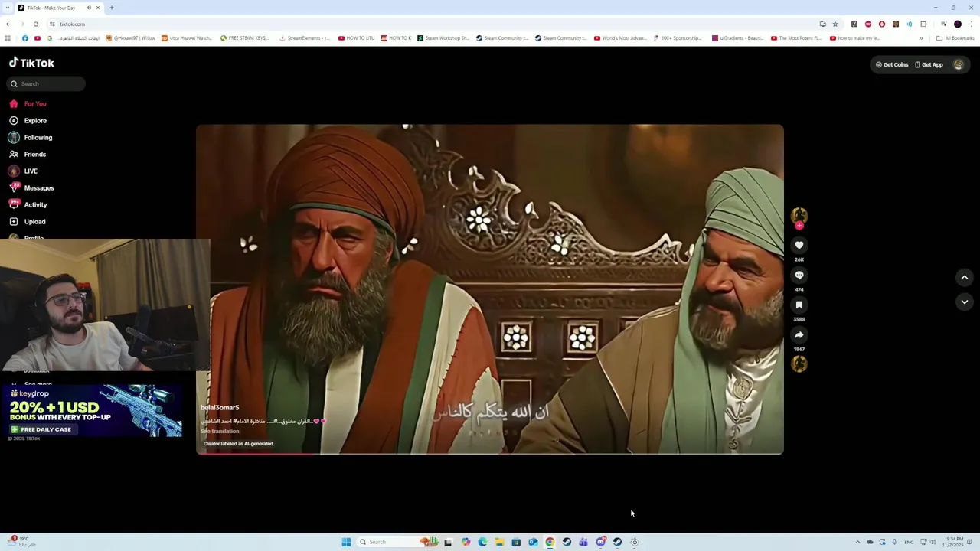Go to previous video with up arrow
This screenshot has height=551, width=980.
coord(964,277)
